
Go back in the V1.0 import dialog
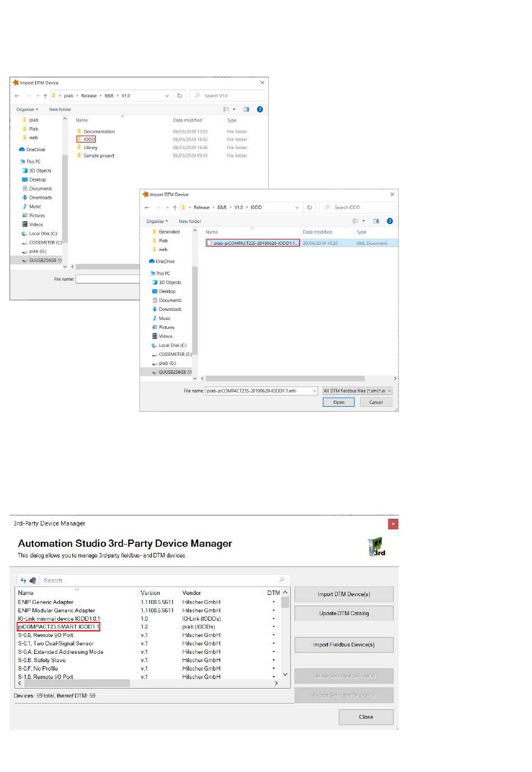click(x=17, y=96)
